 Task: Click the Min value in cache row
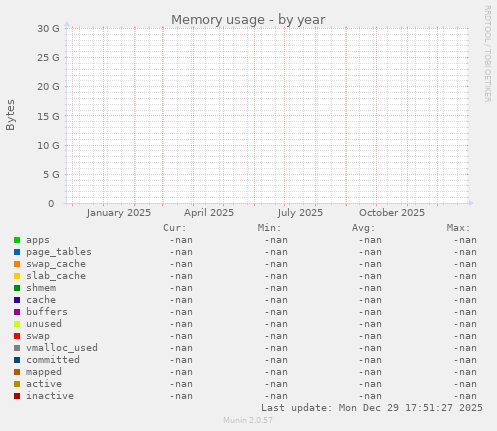click(276, 300)
